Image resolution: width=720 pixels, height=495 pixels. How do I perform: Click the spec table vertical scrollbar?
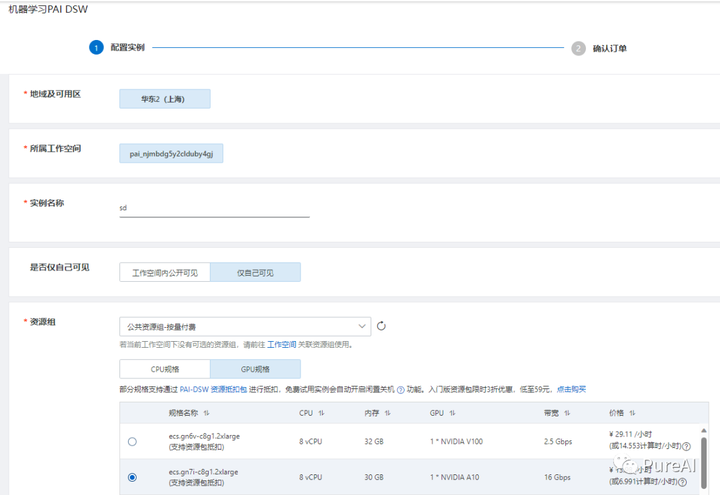pos(703,461)
